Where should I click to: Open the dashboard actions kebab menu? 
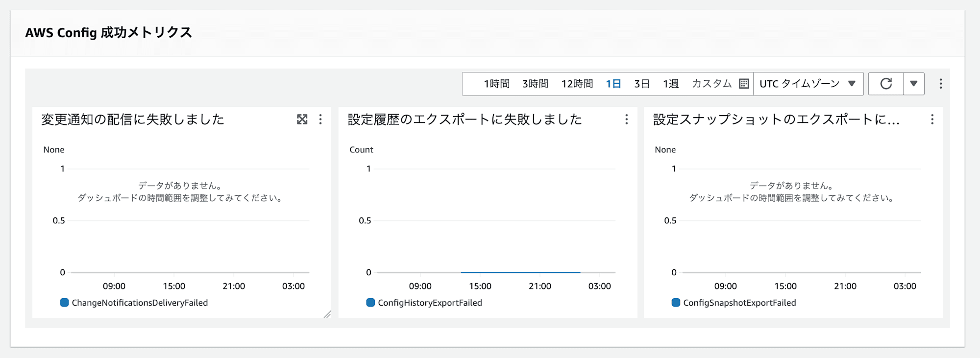(x=941, y=84)
